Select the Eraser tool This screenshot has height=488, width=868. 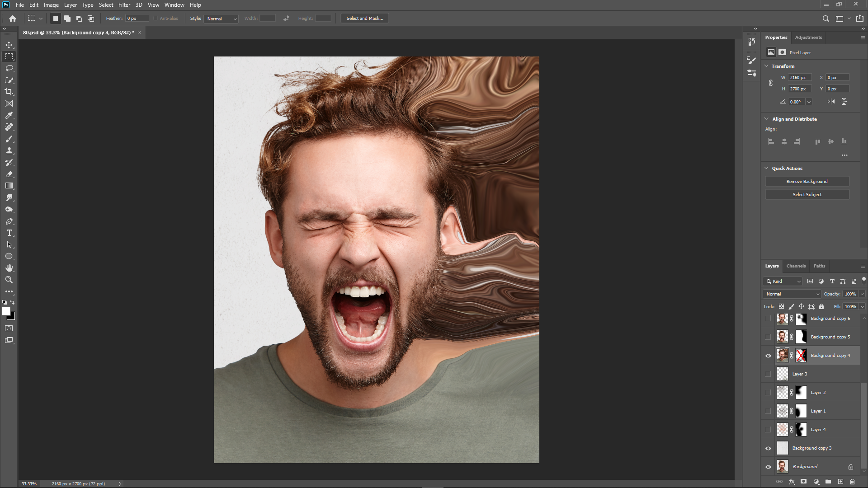coord(9,174)
